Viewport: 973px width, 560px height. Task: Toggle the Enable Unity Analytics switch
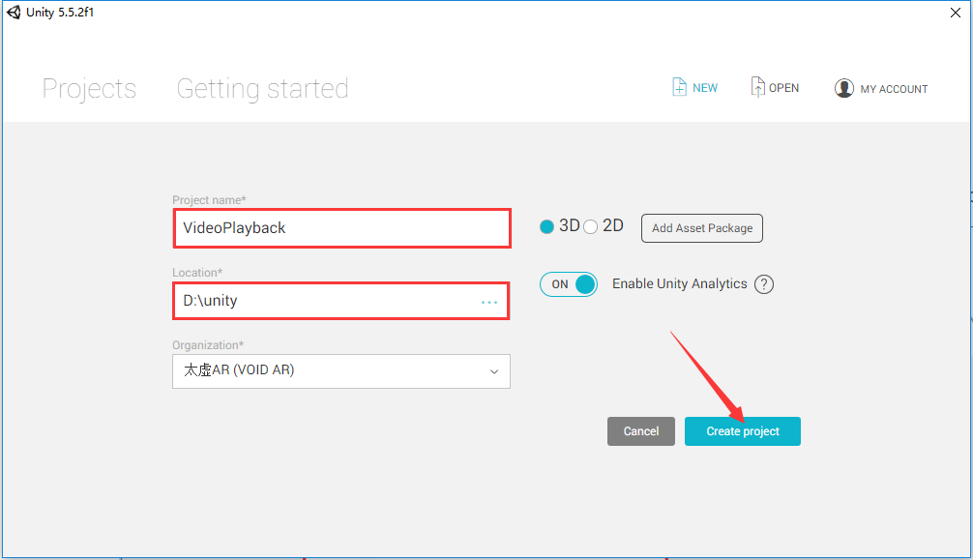[x=569, y=284]
